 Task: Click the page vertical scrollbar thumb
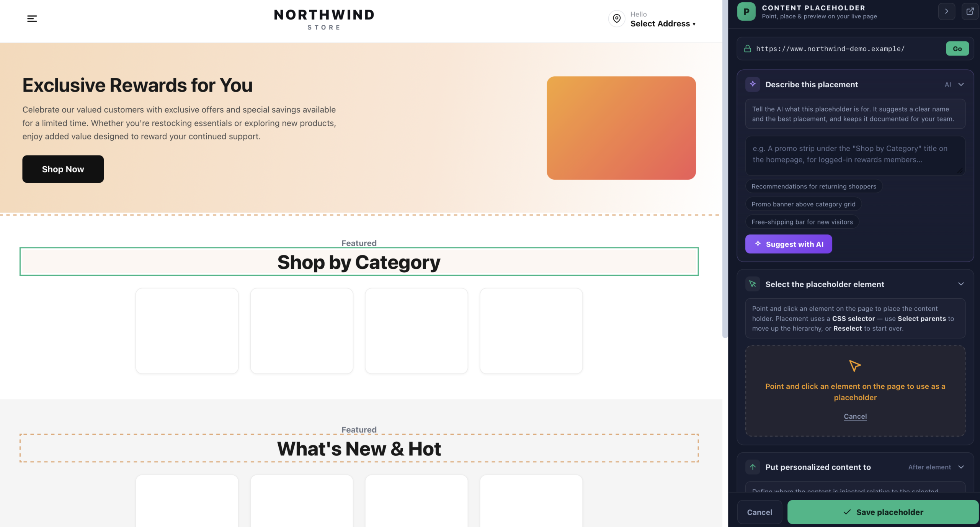(725, 169)
